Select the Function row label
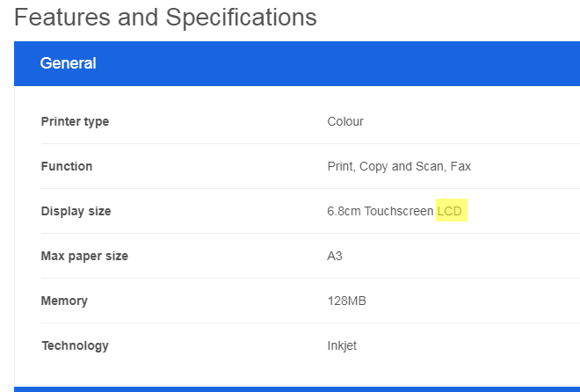The image size is (580, 392). click(x=67, y=166)
